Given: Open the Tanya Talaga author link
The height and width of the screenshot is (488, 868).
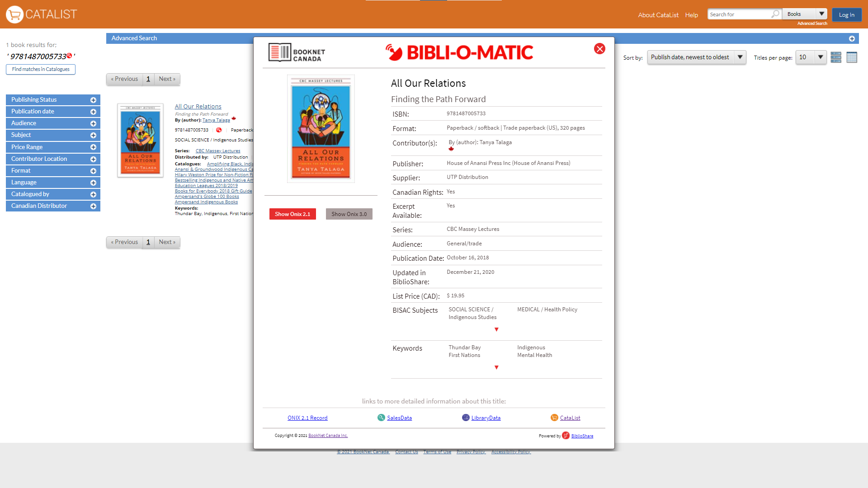Looking at the screenshot, I should [216, 120].
